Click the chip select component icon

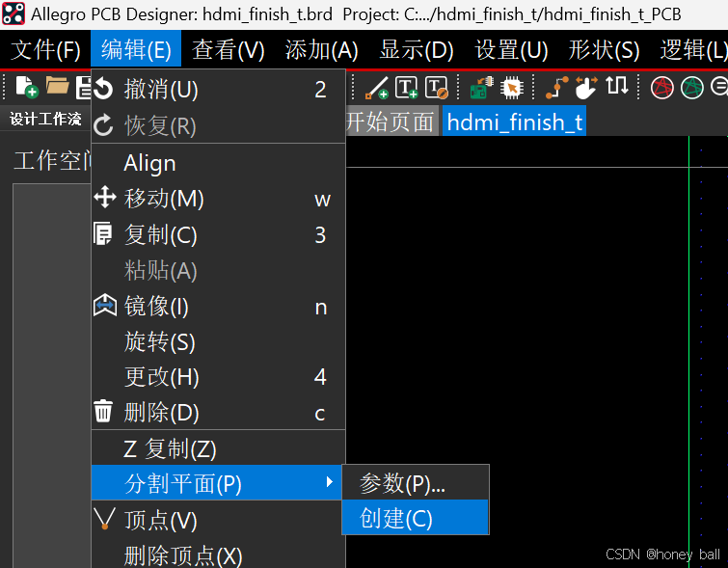pos(512,88)
